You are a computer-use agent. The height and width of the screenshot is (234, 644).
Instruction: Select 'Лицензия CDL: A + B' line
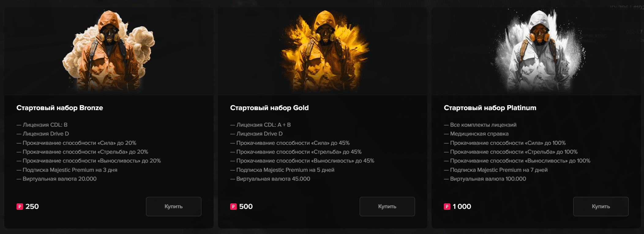coord(260,125)
